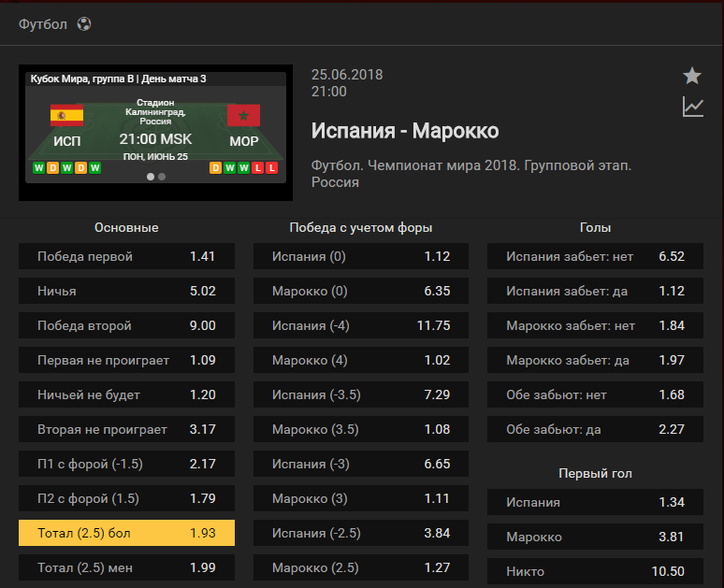Click the Голы column header
This screenshot has width=724, height=588.
[x=595, y=227]
